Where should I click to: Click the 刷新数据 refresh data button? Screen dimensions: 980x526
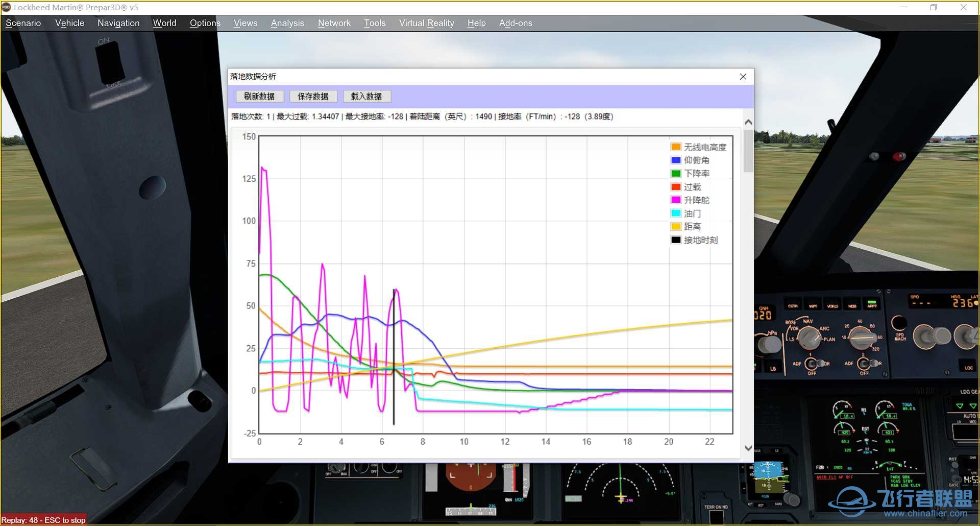[x=259, y=97]
